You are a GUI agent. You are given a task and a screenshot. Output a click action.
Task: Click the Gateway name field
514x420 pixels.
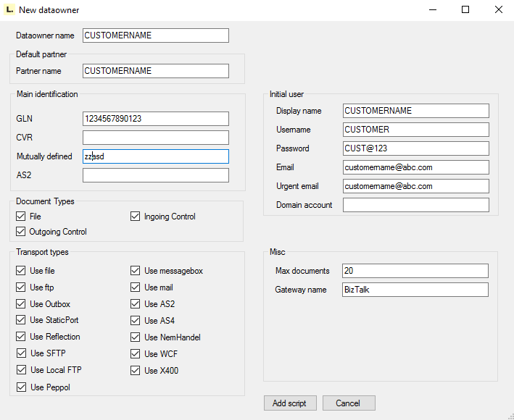[415, 290]
